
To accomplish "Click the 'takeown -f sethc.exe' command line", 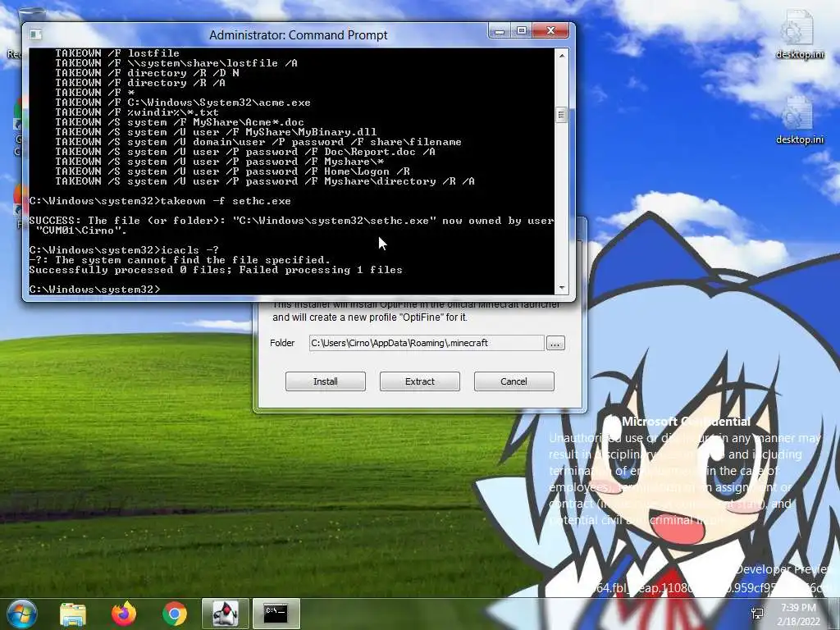I will [x=160, y=201].
